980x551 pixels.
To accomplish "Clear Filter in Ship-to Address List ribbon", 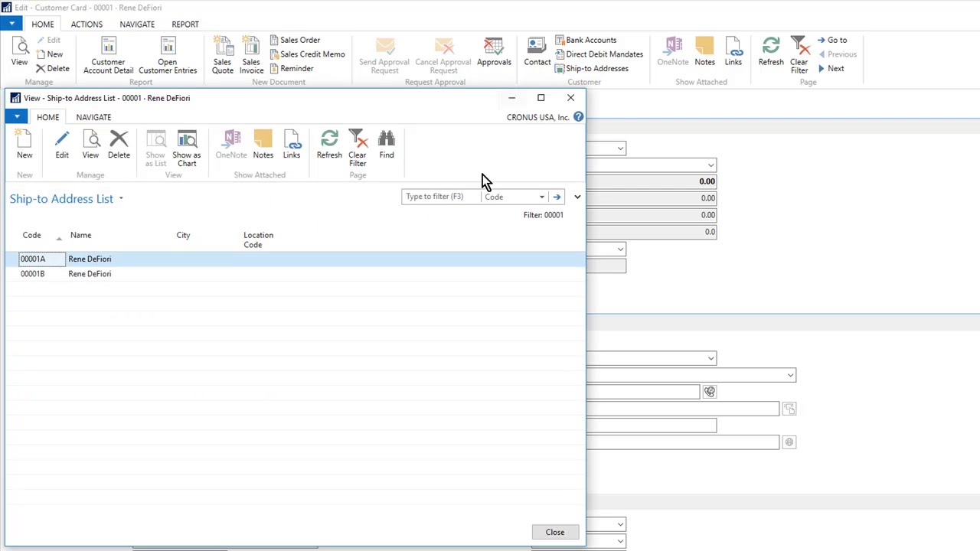I will 358,148.
